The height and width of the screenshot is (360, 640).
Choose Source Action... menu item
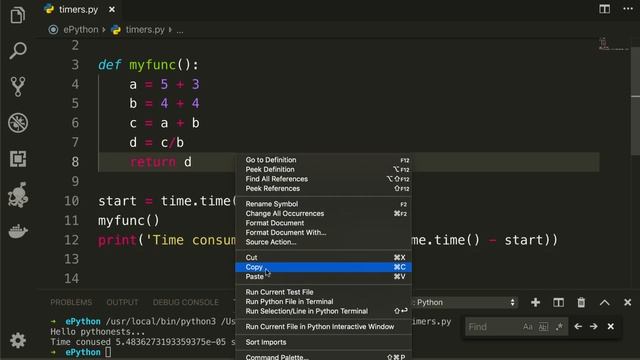pyautogui.click(x=323, y=242)
